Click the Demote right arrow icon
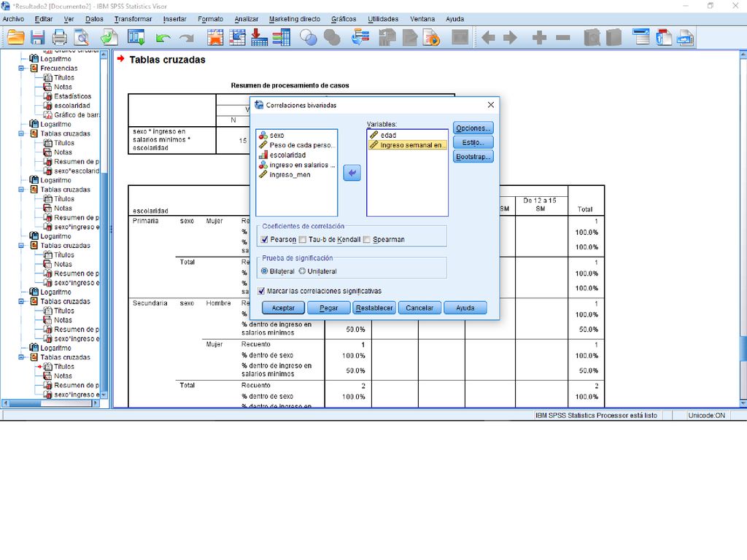 [x=510, y=38]
